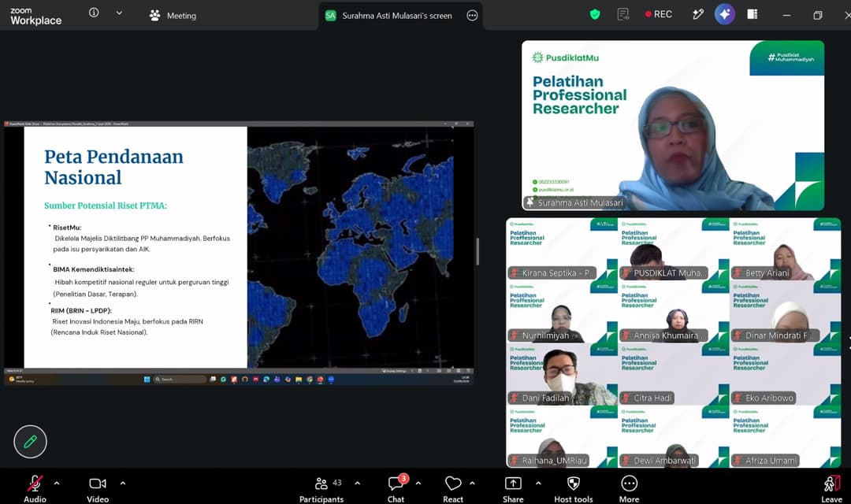Click the green encryption shield icon
This screenshot has width=851, height=504.
595,15
